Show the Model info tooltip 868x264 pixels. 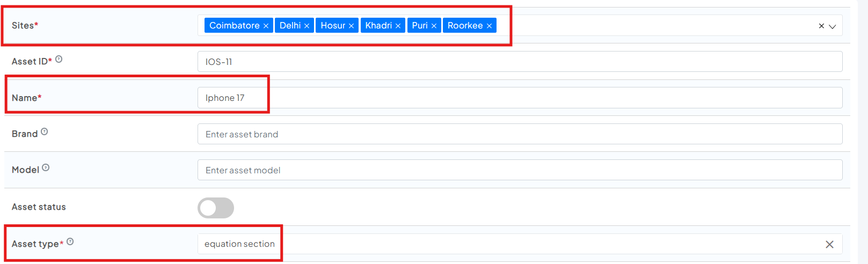tap(46, 167)
